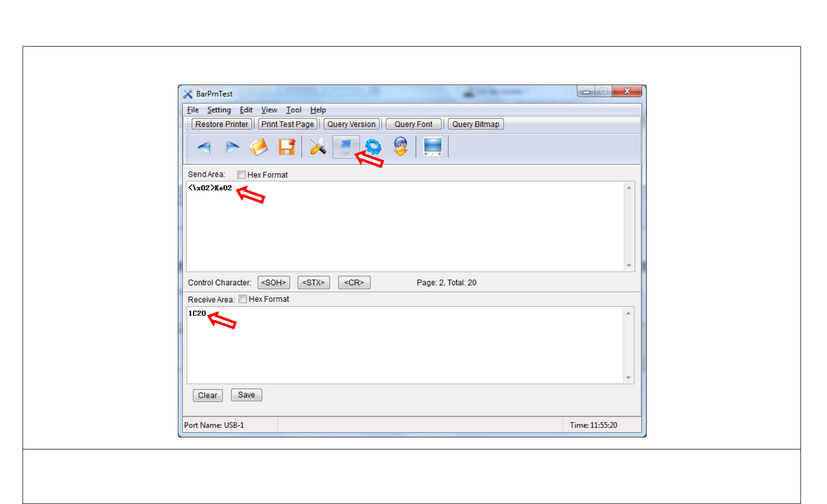Click the Clear button below Receive Area

(x=208, y=395)
